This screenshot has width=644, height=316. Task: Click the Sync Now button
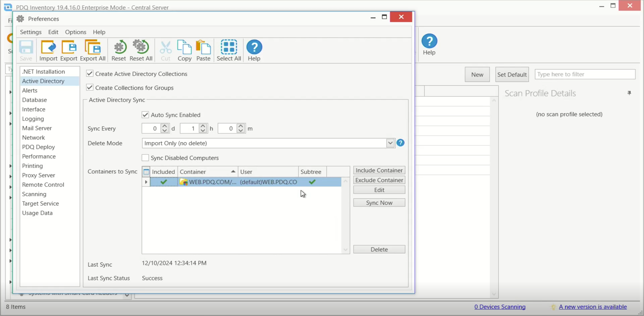coord(379,203)
